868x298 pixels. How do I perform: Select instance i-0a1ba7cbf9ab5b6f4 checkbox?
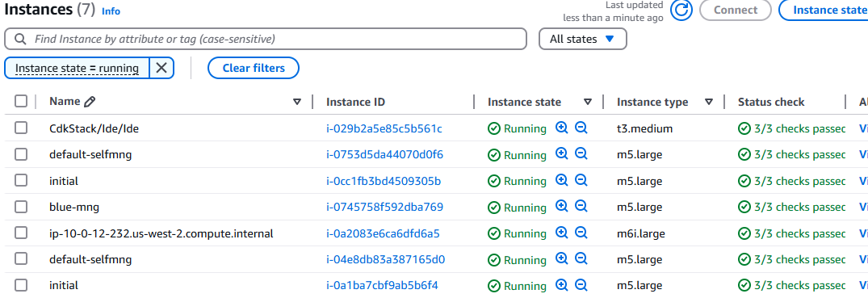click(x=21, y=285)
